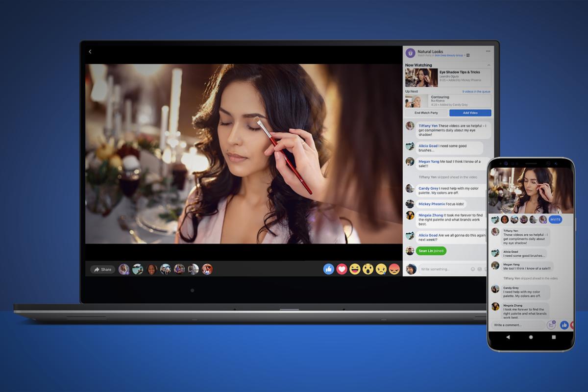
Task: Tap Megan Yang's avatar in phone chat
Action: pos(495,265)
